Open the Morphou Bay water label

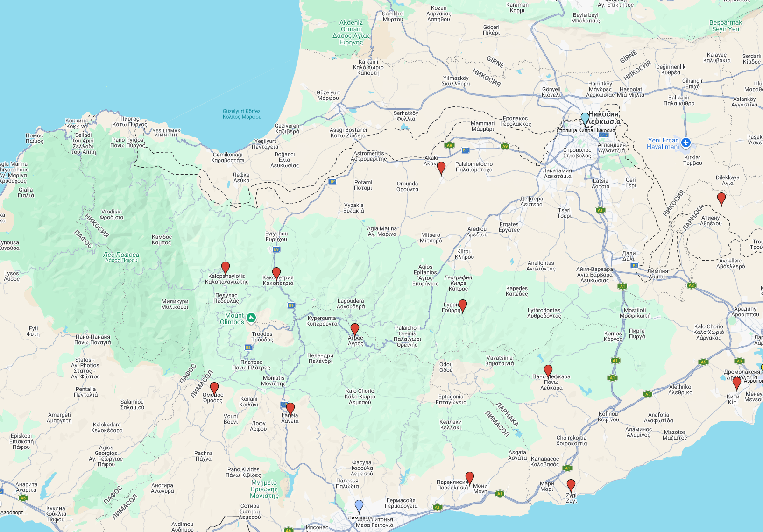pos(242,114)
